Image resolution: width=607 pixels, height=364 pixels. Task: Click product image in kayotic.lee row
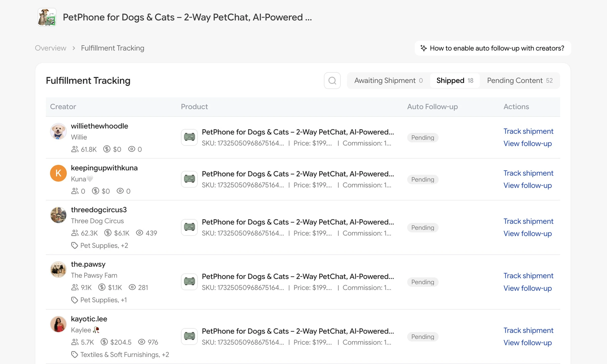189,336
